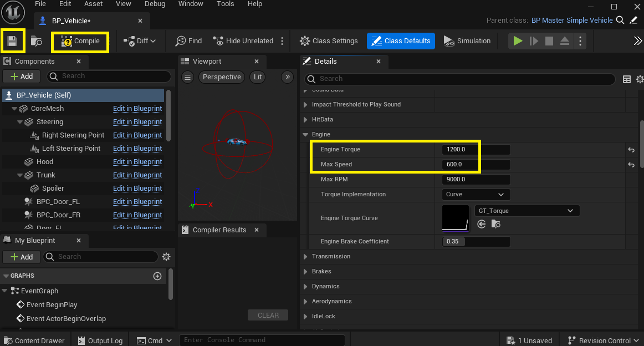Click the Stop simulation icon
Image resolution: width=644 pixels, height=346 pixels.
[x=549, y=41]
